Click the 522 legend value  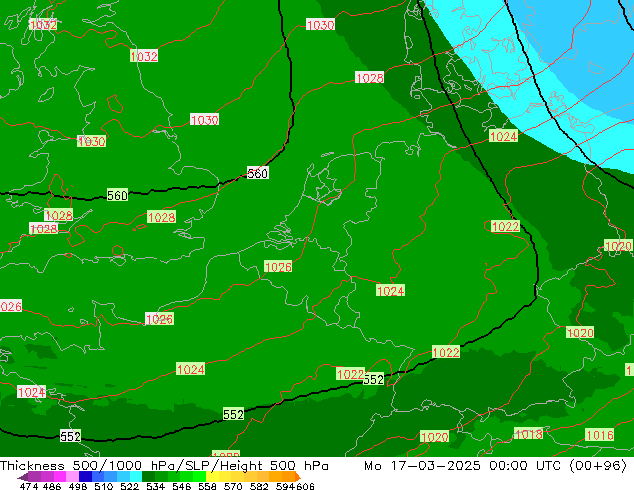129,486
